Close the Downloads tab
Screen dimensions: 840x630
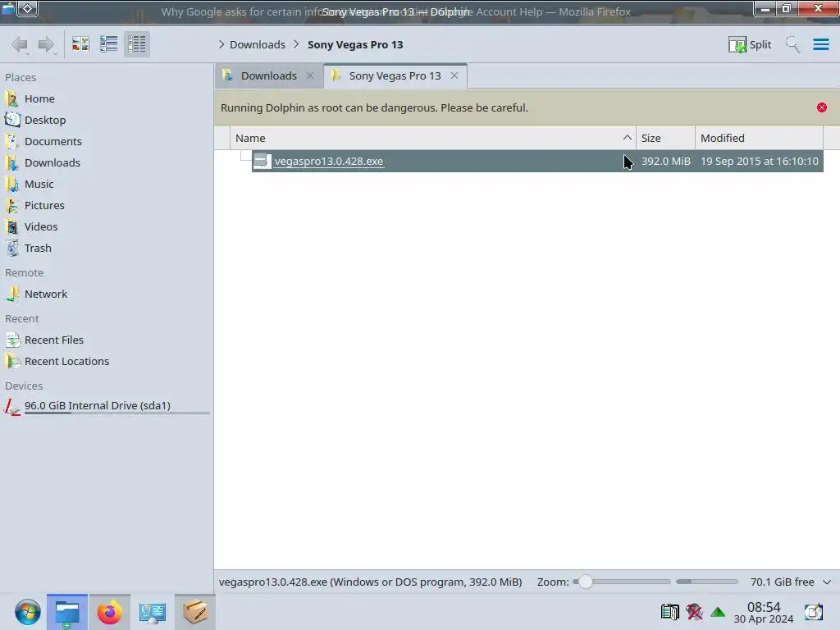tap(309, 75)
